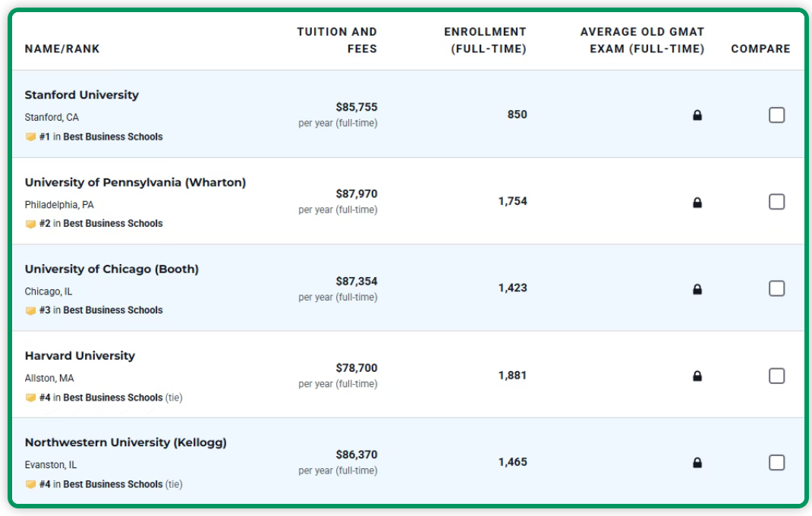Select Harvard University for comparison
This screenshot has width=812, height=516.
[x=776, y=376]
